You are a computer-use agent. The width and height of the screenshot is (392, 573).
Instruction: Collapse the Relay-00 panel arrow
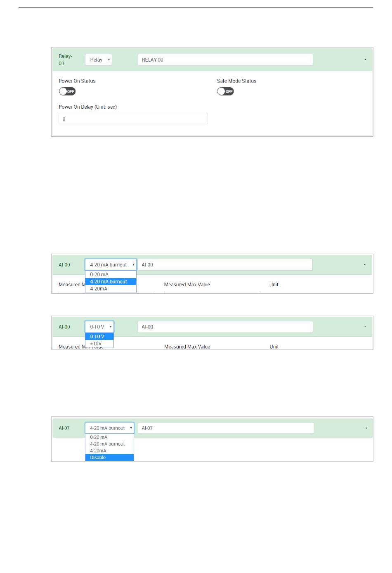coord(365,60)
